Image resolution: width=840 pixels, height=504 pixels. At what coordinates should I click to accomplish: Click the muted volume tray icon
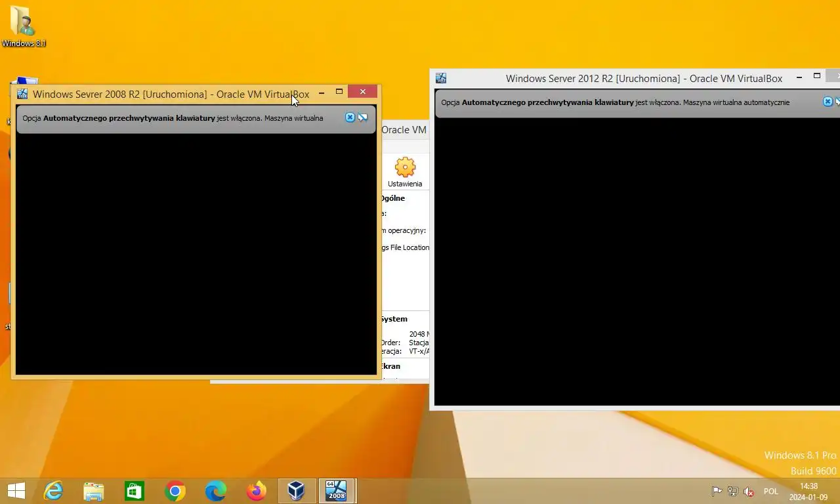749,492
